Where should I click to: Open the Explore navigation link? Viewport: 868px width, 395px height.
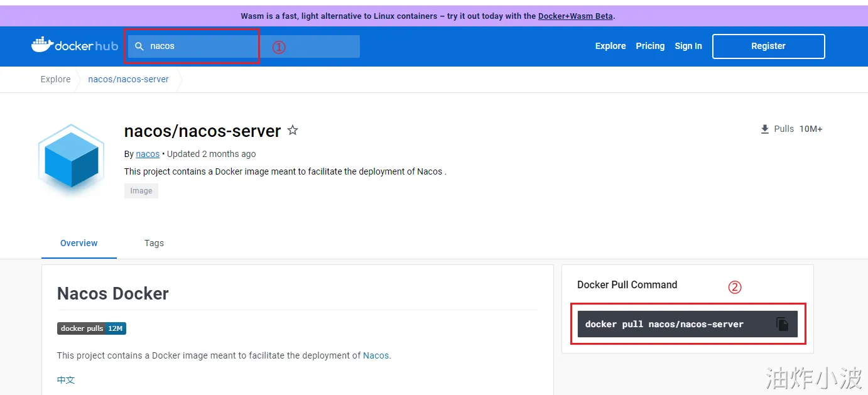point(610,46)
